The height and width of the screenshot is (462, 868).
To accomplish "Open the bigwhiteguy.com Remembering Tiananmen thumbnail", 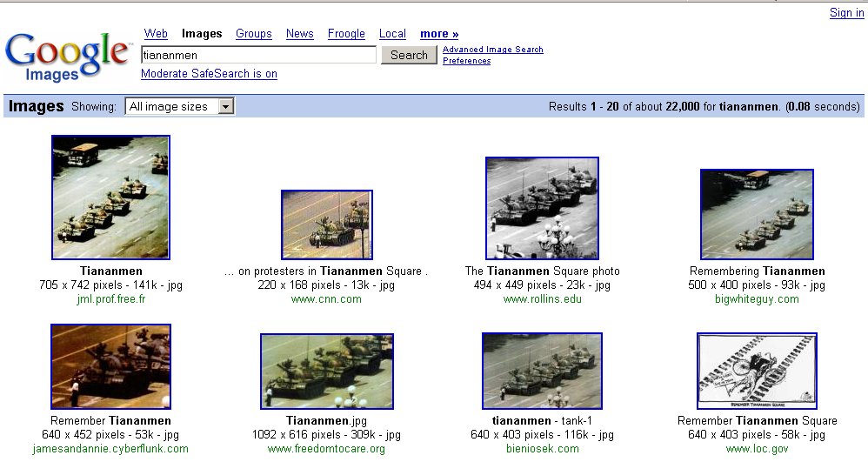I will [x=757, y=214].
